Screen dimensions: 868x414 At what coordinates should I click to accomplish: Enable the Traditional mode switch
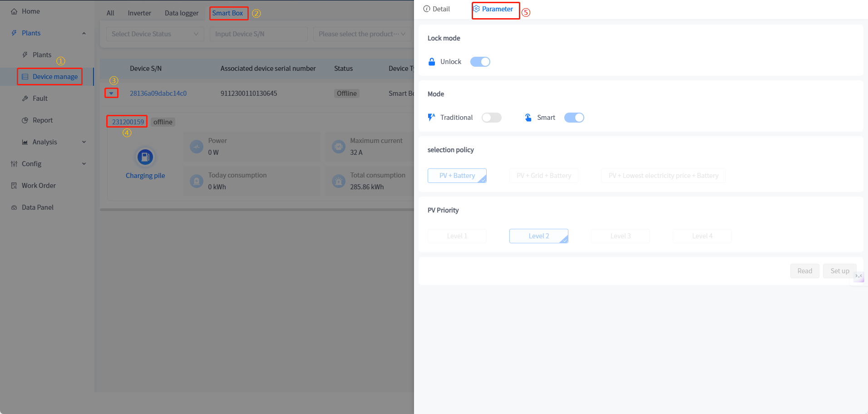[x=491, y=118]
